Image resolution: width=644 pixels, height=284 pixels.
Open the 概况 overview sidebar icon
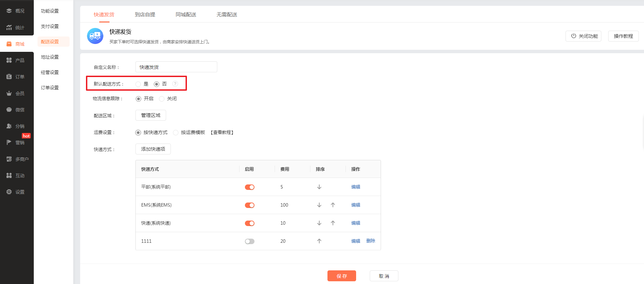(x=9, y=11)
